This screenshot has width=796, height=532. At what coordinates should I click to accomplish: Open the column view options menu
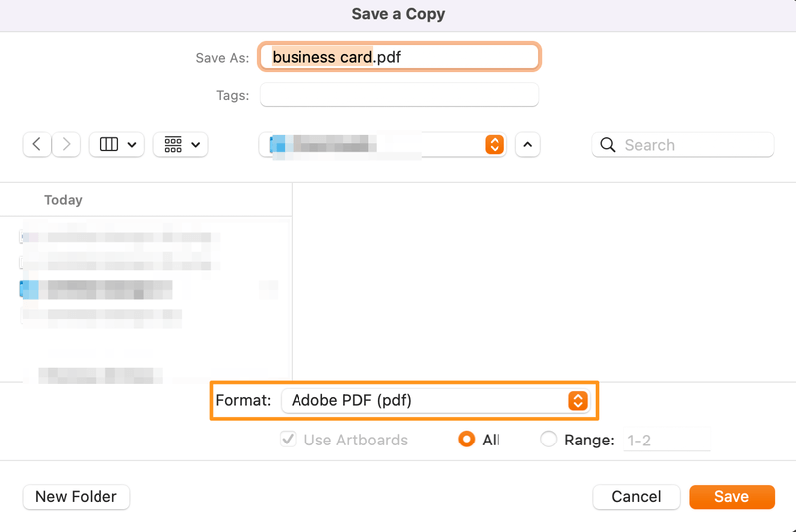(116, 145)
